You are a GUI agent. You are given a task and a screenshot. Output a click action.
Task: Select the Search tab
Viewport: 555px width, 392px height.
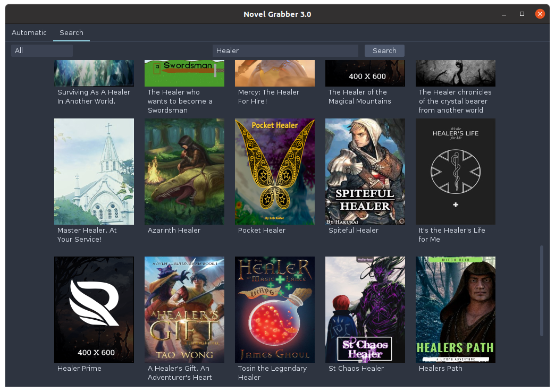(71, 32)
